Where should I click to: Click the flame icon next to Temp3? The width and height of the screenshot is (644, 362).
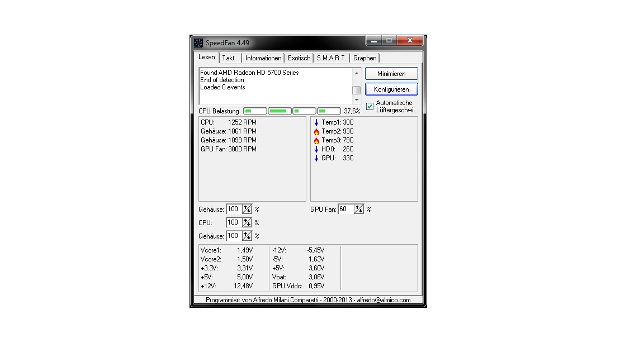(316, 140)
